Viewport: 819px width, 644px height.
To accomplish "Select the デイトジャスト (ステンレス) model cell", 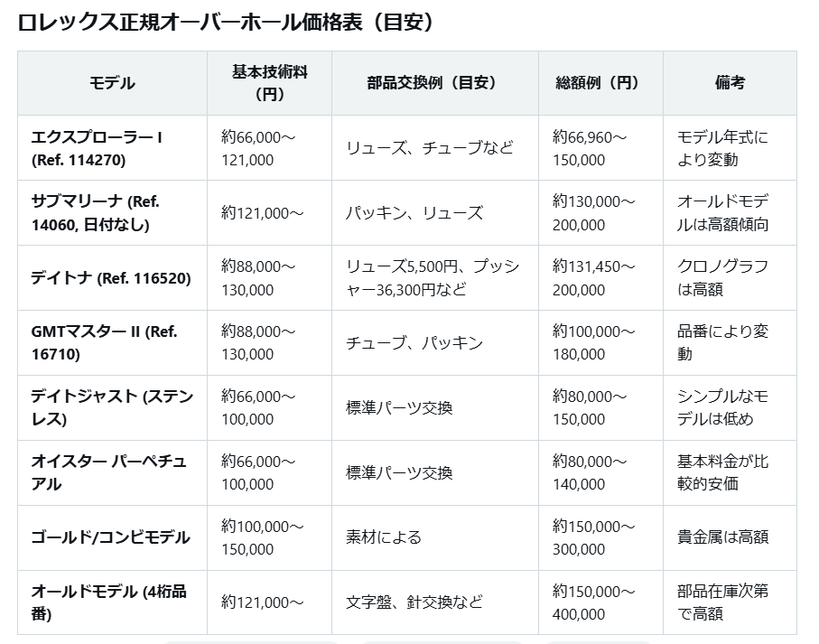I will coord(112,408).
